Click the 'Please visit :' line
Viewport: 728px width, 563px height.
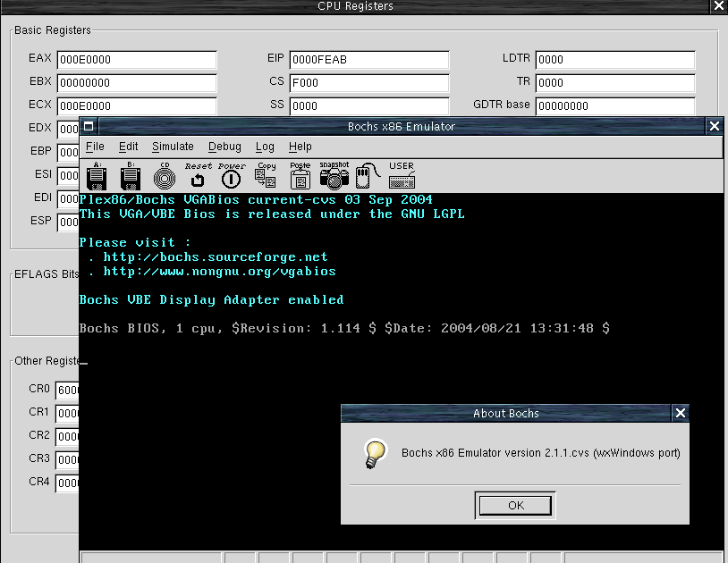click(x=135, y=242)
